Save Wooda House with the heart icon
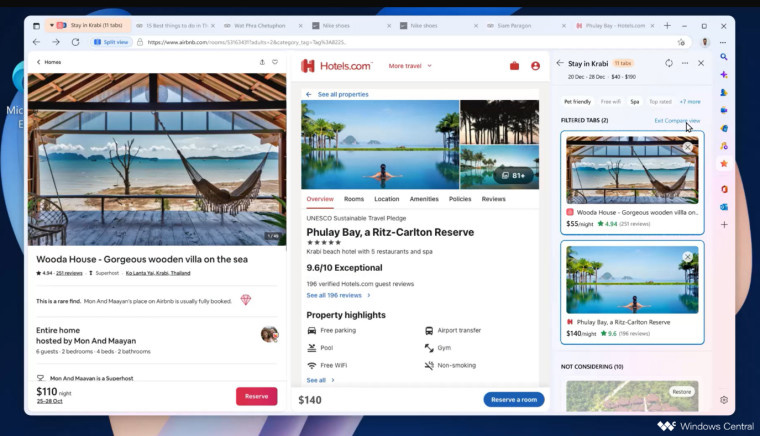The width and height of the screenshot is (760, 436). point(275,62)
